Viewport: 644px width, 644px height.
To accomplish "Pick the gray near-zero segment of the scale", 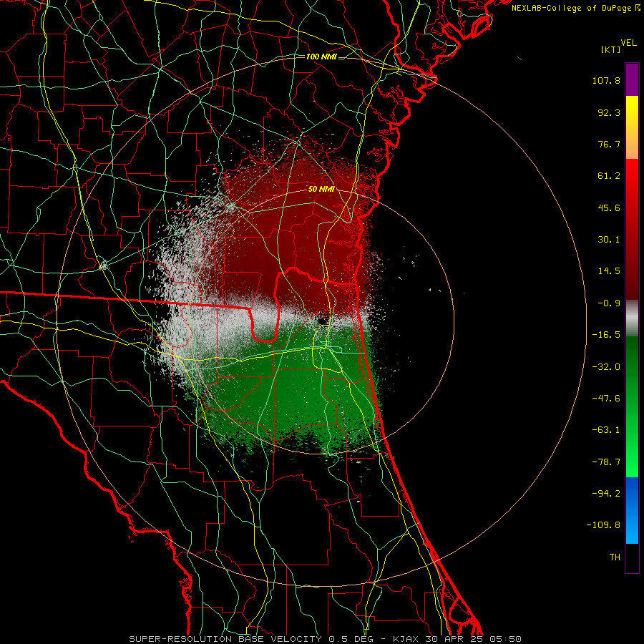I will pyautogui.click(x=632, y=318).
